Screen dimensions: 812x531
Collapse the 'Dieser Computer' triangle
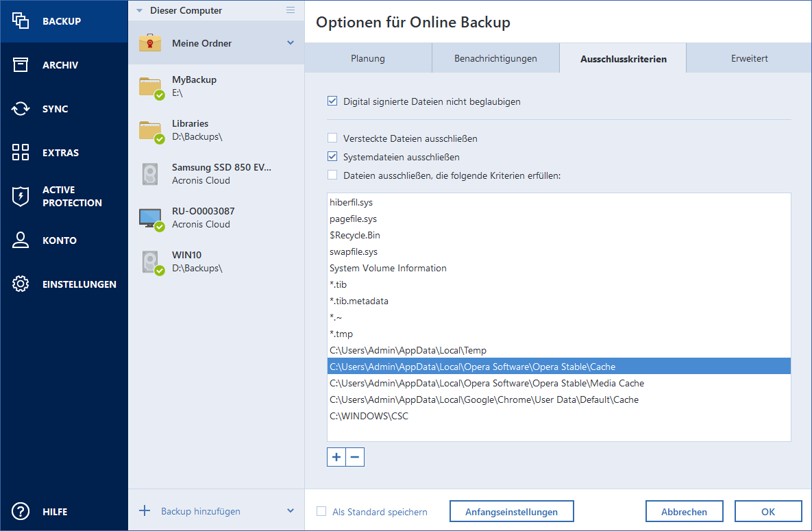(140, 11)
